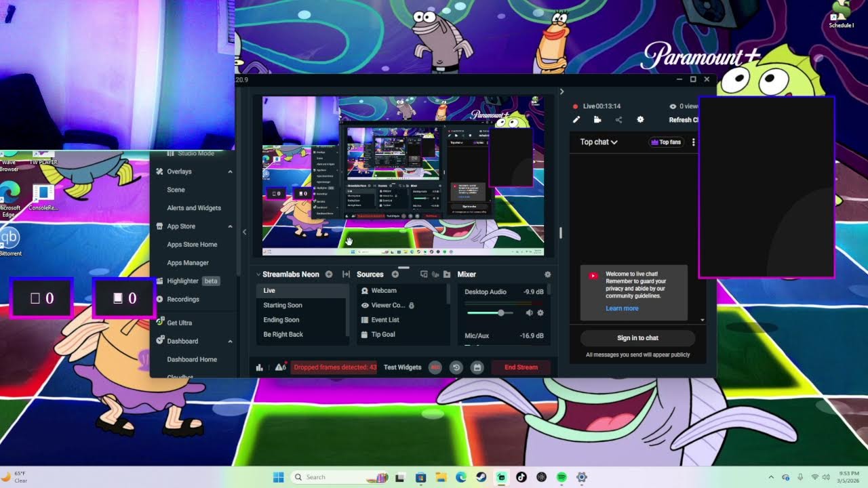Add a new scene next to Streamlabs Neon

329,274
